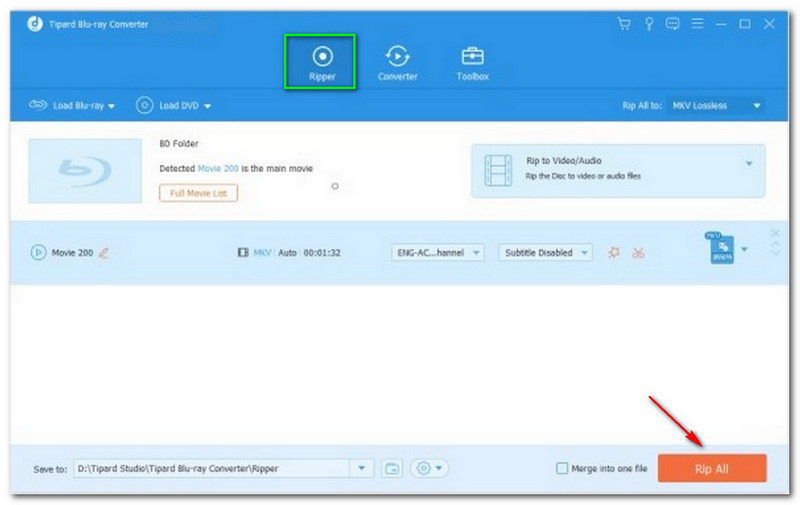800x505 pixels.
Task: Click the Load Blu-ray disc icon
Action: tap(38, 105)
